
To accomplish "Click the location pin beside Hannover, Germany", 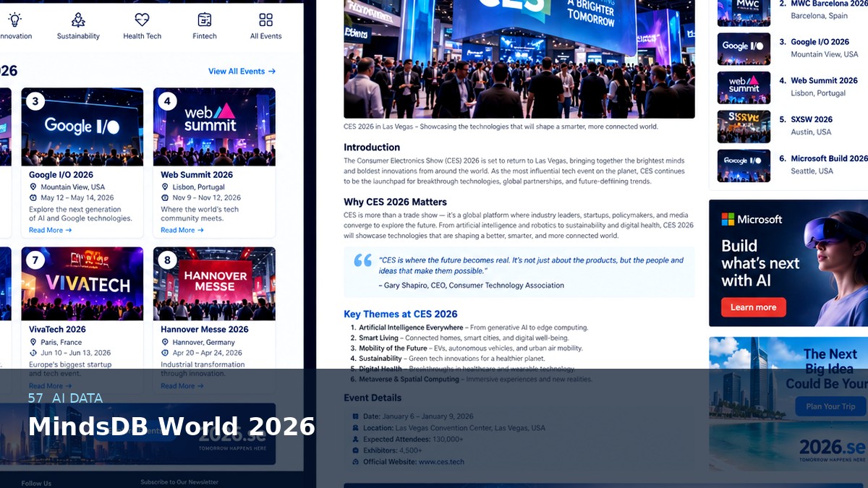I will click(165, 342).
